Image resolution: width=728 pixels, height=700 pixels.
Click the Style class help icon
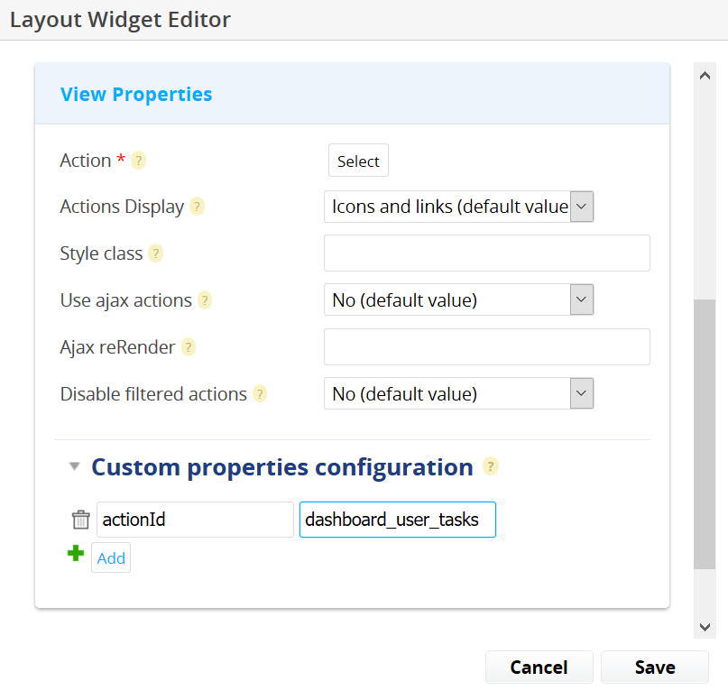point(155,253)
